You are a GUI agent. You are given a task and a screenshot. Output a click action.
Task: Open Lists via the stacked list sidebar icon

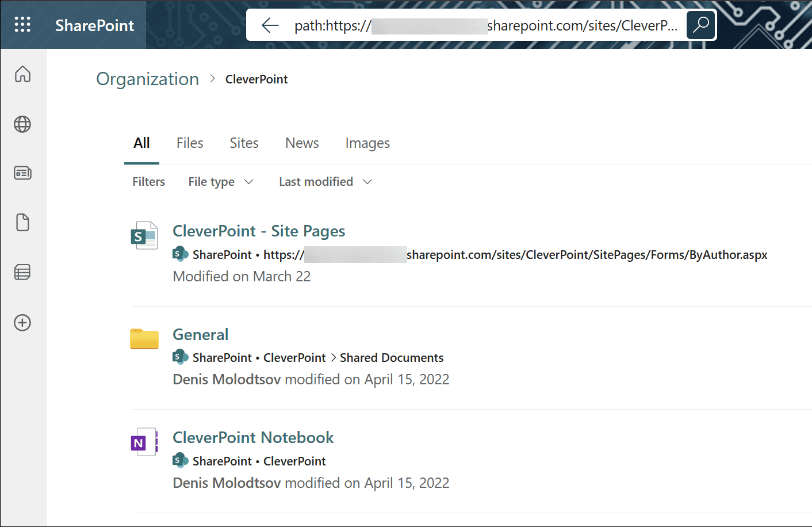pos(22,272)
